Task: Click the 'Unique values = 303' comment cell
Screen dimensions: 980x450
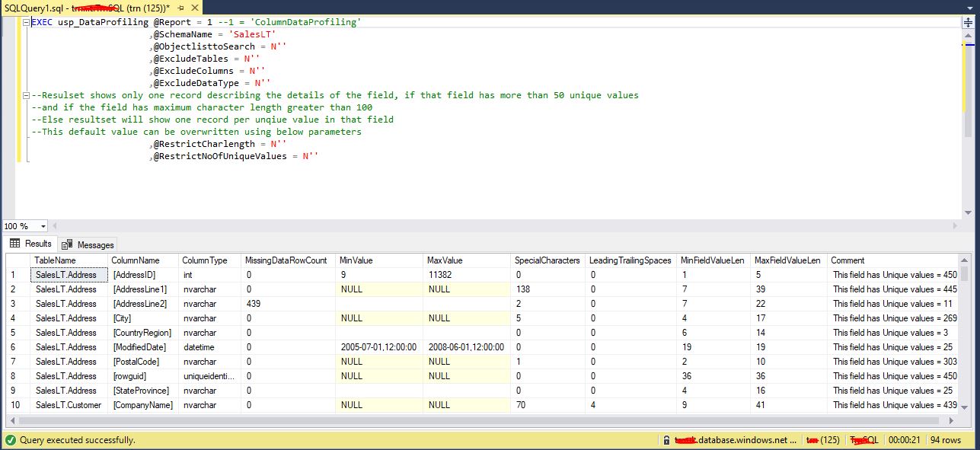Action: (893, 362)
